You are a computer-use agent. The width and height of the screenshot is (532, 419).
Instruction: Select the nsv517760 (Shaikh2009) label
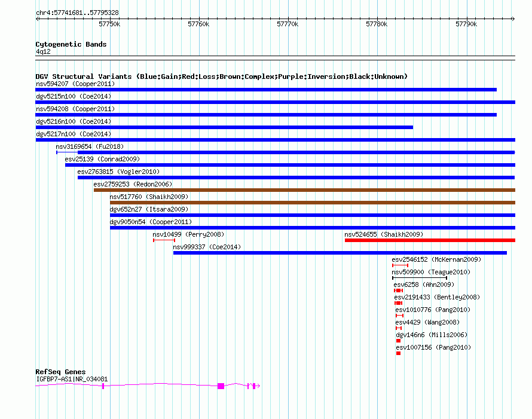click(x=149, y=197)
